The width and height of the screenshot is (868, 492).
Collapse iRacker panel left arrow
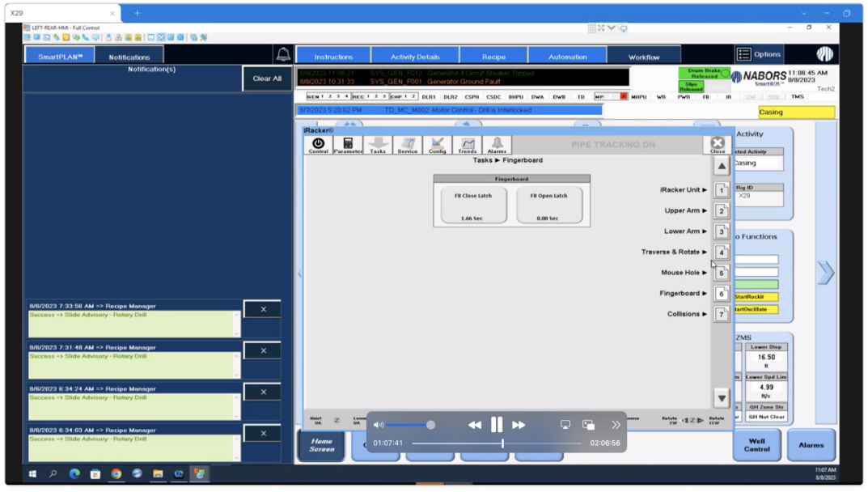click(300, 274)
